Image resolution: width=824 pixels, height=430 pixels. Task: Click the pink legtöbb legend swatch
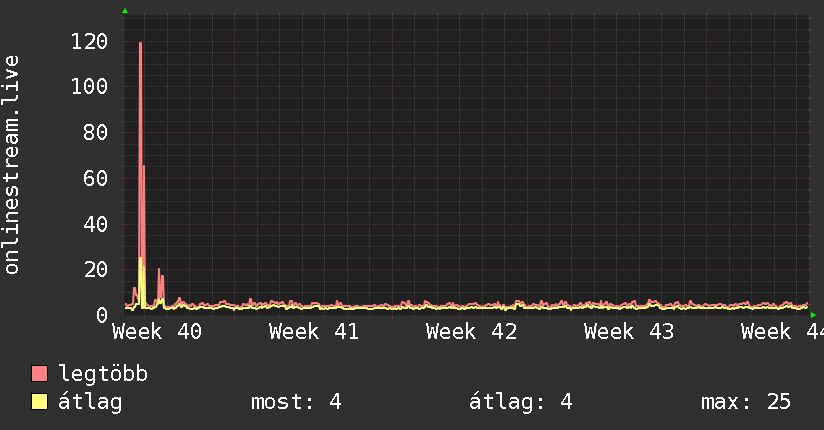point(39,373)
